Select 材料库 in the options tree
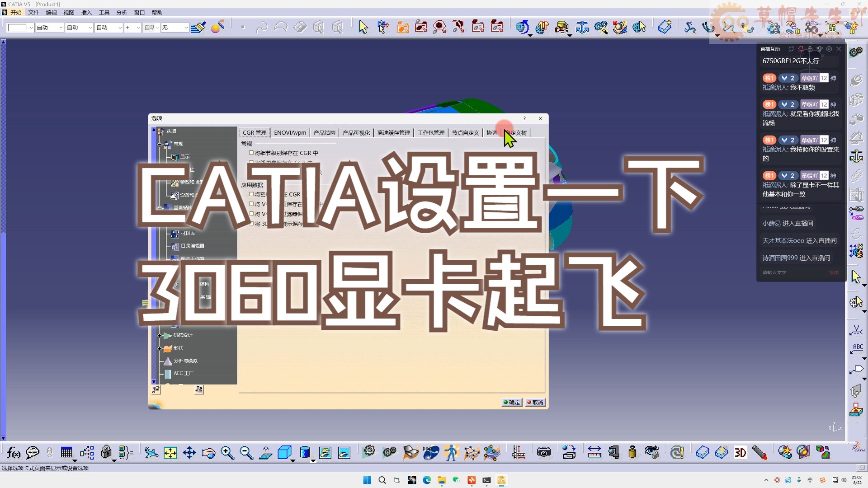 click(x=188, y=234)
